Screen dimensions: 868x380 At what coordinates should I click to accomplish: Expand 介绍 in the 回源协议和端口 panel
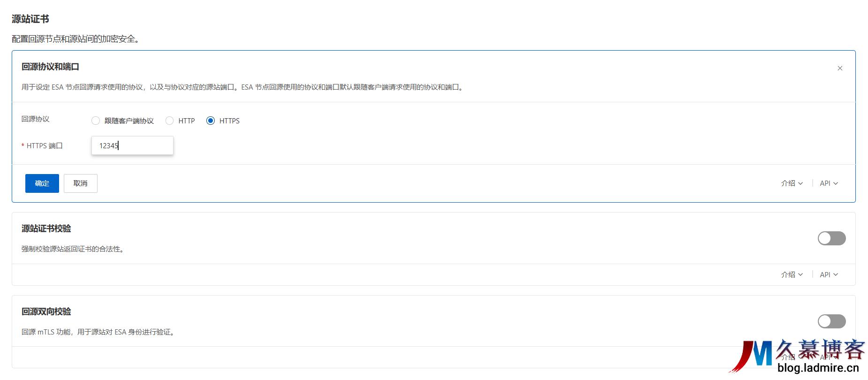coord(792,183)
